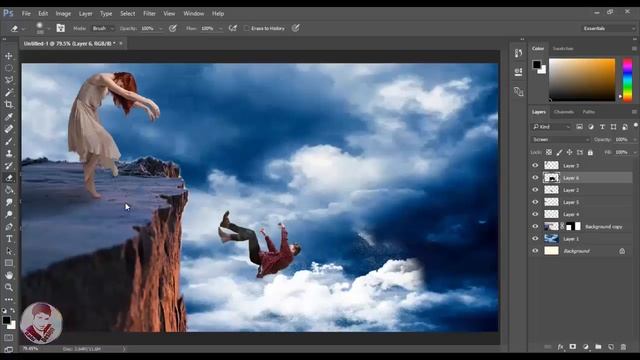The width and height of the screenshot is (640, 360).
Task: Select the Brush tool
Action: (x=9, y=141)
